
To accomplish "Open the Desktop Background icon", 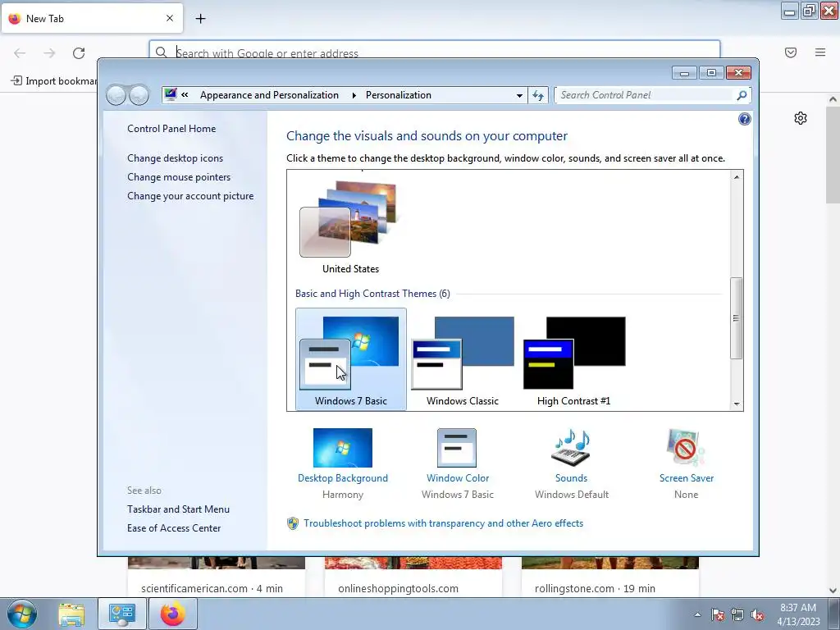I will 343,448.
